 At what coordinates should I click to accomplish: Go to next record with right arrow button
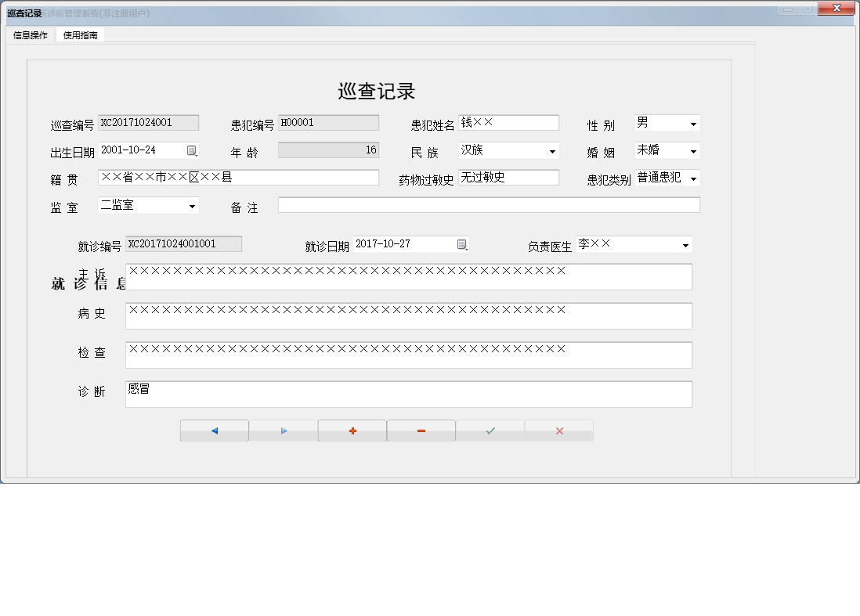pyautogui.click(x=283, y=430)
